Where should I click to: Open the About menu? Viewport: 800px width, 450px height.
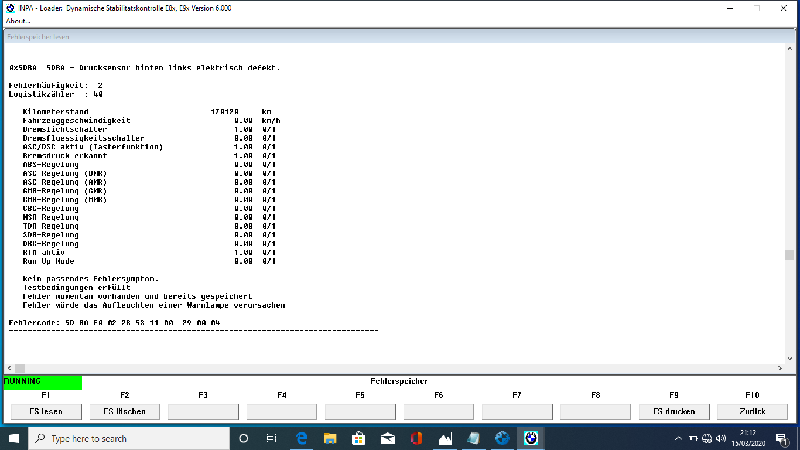coord(18,21)
